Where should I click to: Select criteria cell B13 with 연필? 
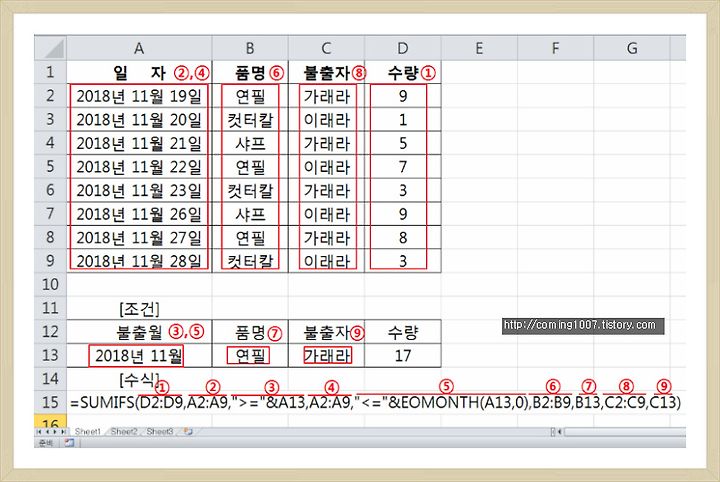click(x=250, y=355)
